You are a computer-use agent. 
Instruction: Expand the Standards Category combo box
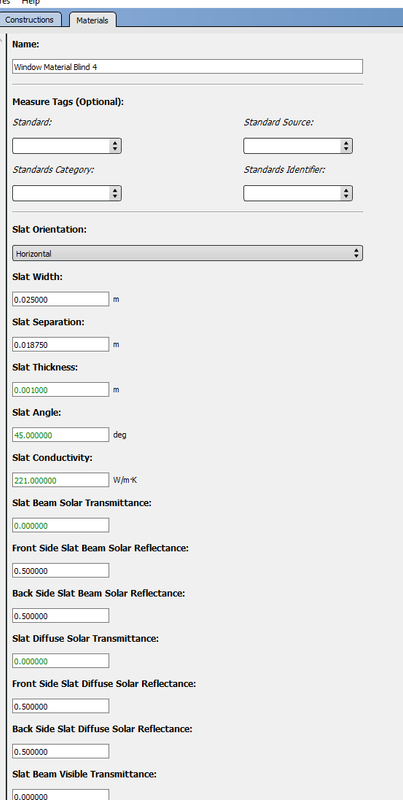pyautogui.click(x=67, y=193)
